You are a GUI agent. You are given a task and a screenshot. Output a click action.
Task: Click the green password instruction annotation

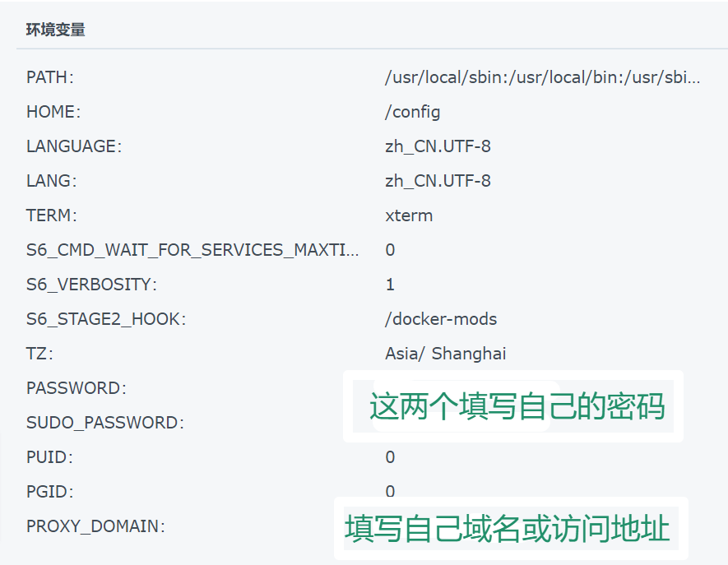517,406
